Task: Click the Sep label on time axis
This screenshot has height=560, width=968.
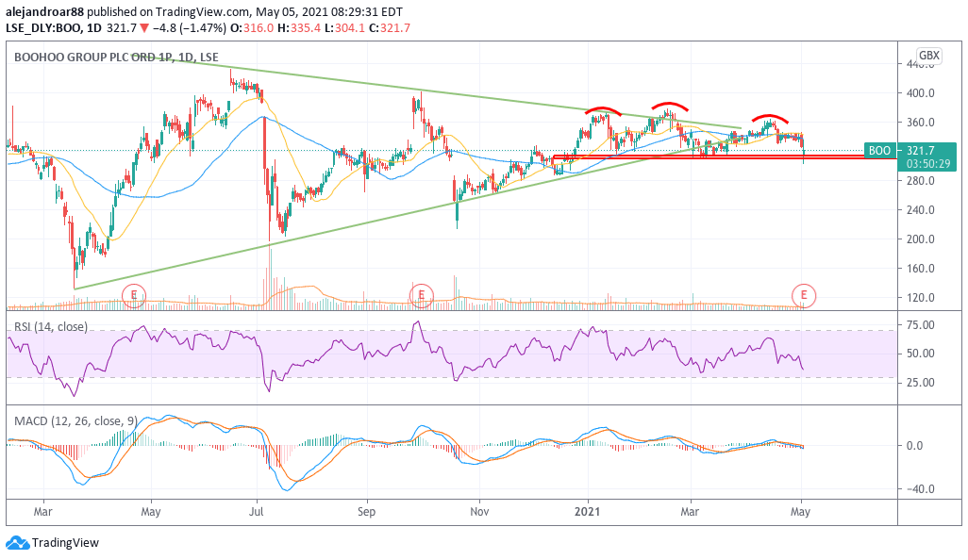Action: click(367, 512)
